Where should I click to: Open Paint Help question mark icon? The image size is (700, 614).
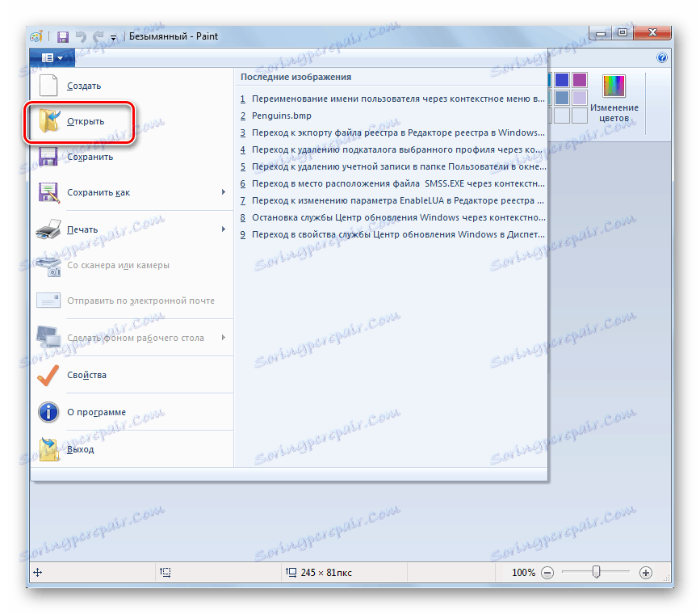click(661, 57)
